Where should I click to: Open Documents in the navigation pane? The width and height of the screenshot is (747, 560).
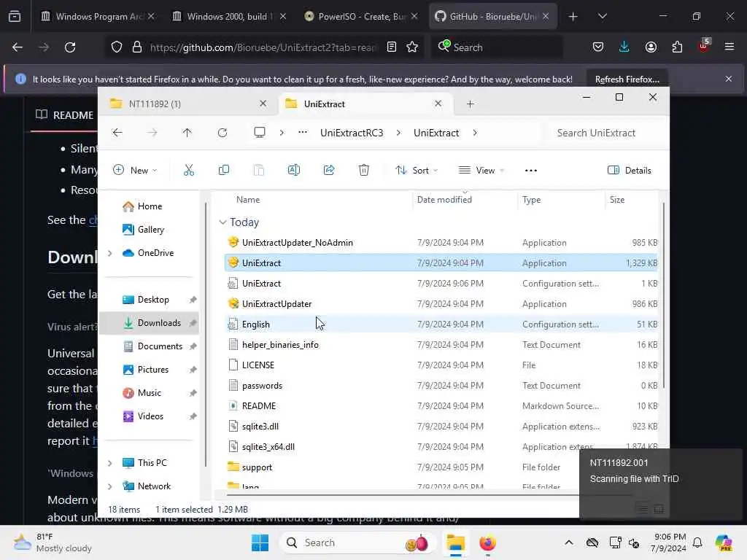point(160,346)
